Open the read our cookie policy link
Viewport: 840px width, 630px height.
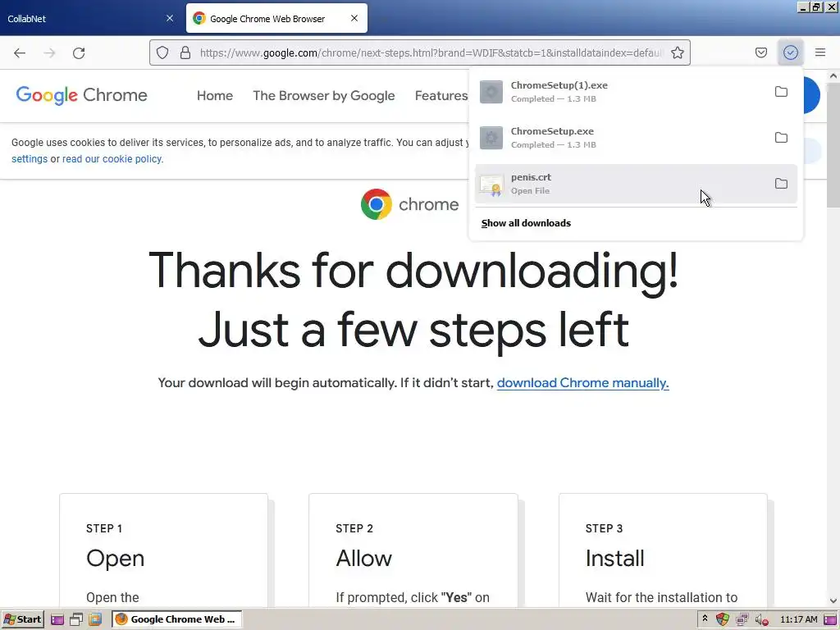point(112,159)
